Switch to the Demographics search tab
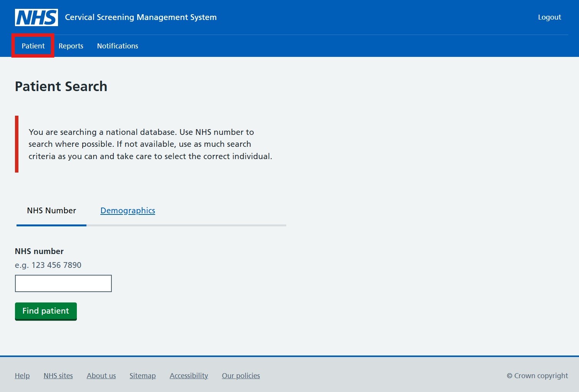The image size is (579, 392). [x=128, y=211]
